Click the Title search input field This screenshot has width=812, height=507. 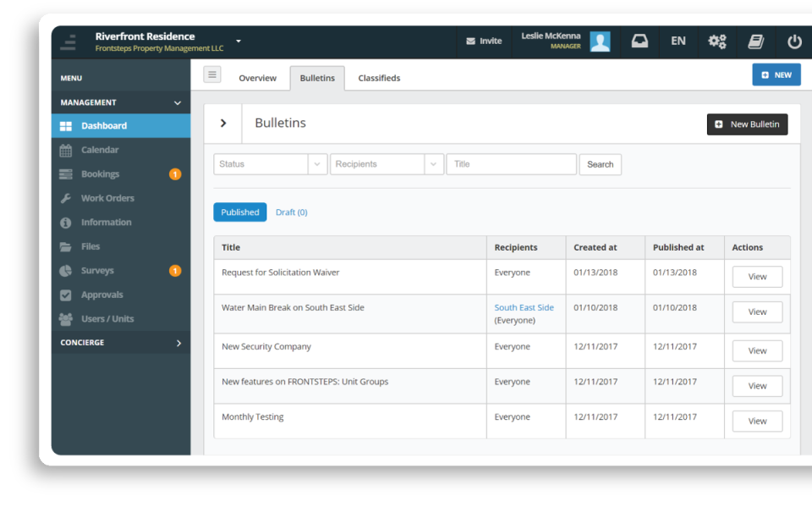coord(511,164)
